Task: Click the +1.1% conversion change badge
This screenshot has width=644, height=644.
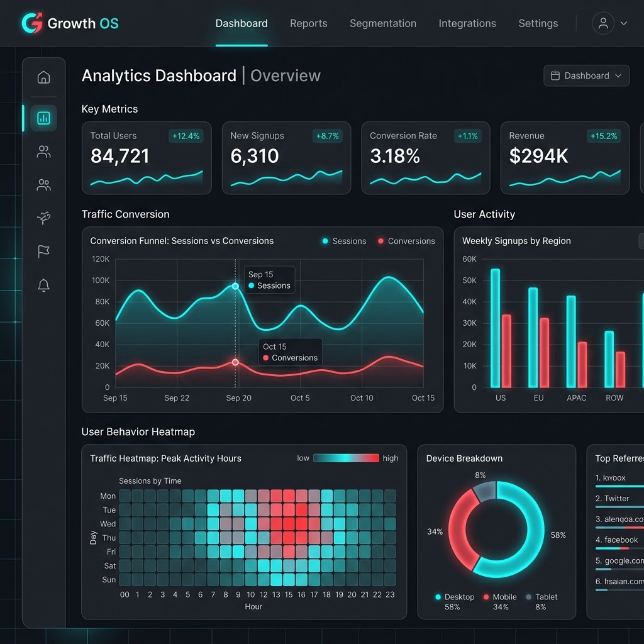Action: [467, 136]
